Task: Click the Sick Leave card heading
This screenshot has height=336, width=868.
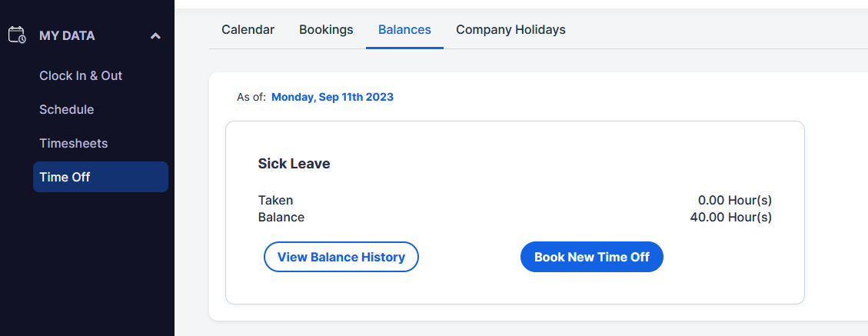Action: pos(294,164)
